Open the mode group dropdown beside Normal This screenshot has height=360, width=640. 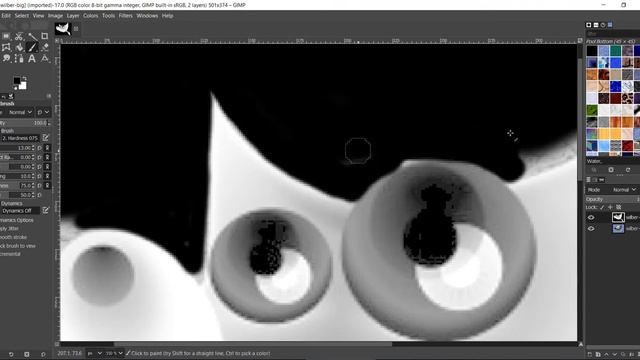43,112
